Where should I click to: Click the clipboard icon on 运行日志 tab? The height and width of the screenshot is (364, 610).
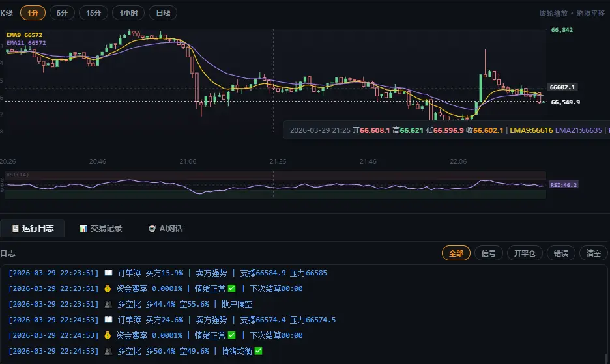(x=15, y=229)
